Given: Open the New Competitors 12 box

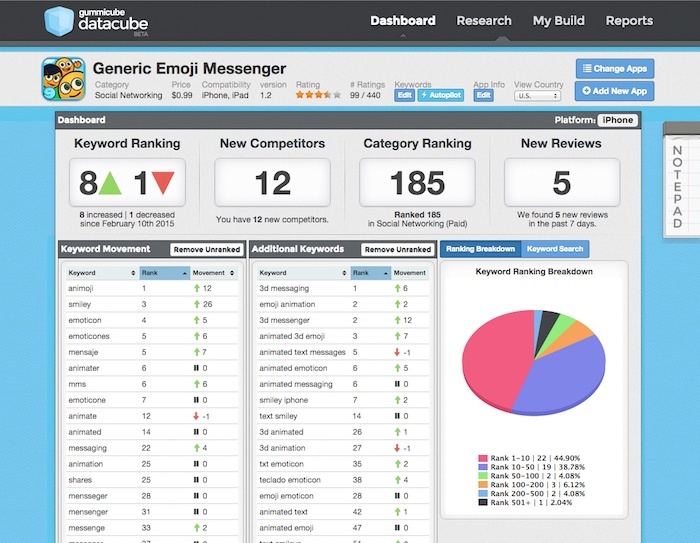Looking at the screenshot, I should (x=272, y=183).
